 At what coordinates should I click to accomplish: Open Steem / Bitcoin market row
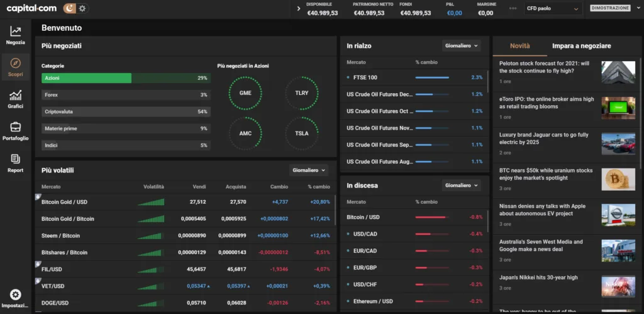coord(185,235)
